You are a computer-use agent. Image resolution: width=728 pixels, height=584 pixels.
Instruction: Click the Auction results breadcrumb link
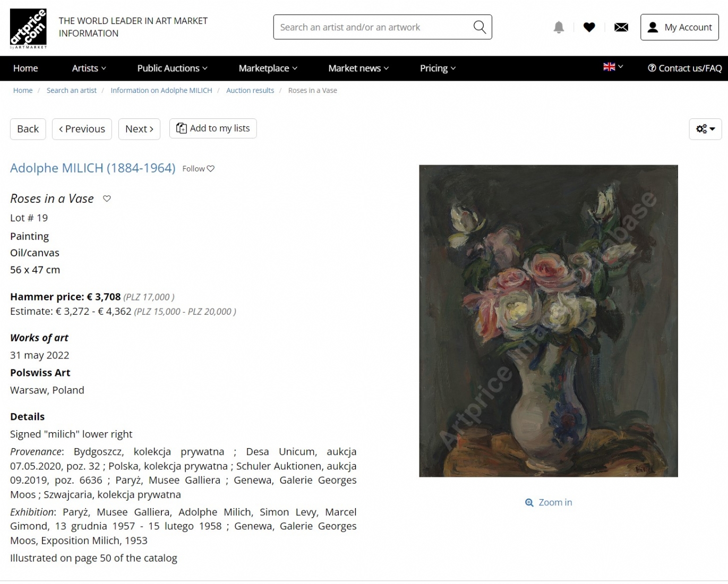[250, 90]
